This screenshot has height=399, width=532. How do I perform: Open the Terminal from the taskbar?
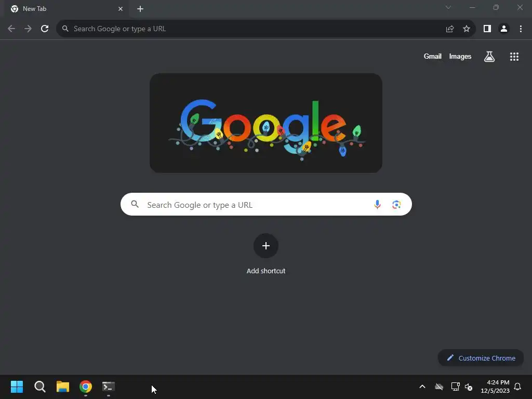tap(109, 387)
